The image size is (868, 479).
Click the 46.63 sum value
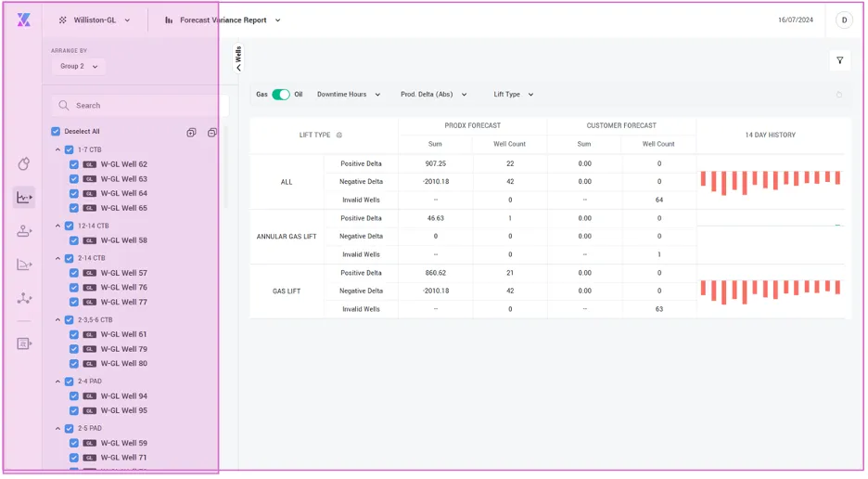point(436,218)
